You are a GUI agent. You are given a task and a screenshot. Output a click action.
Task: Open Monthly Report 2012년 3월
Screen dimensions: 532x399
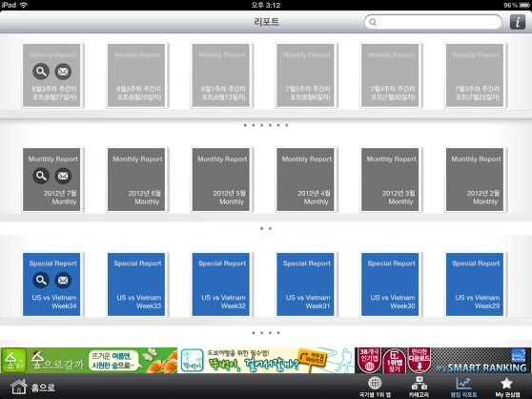point(390,179)
